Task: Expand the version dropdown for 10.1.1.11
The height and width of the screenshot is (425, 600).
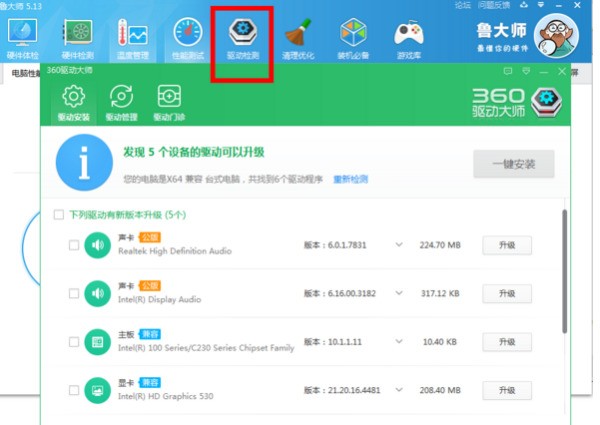Action: [398, 342]
